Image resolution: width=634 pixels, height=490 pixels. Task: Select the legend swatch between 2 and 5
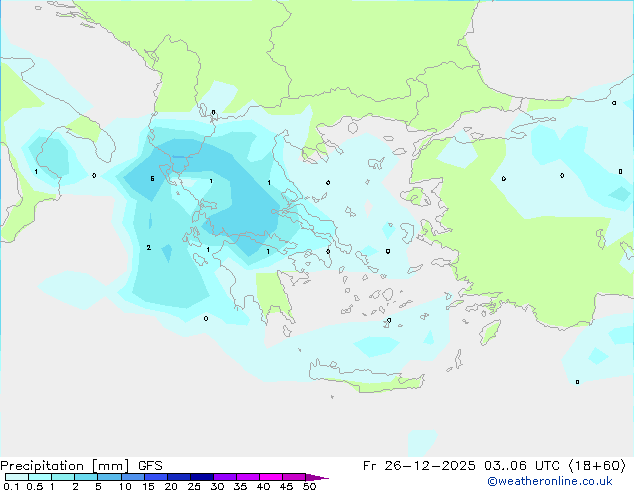point(86,477)
